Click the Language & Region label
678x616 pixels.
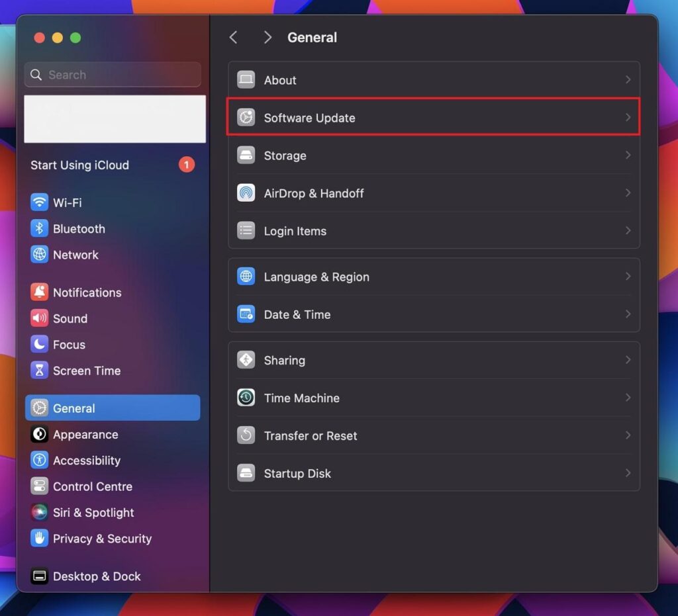pyautogui.click(x=316, y=277)
